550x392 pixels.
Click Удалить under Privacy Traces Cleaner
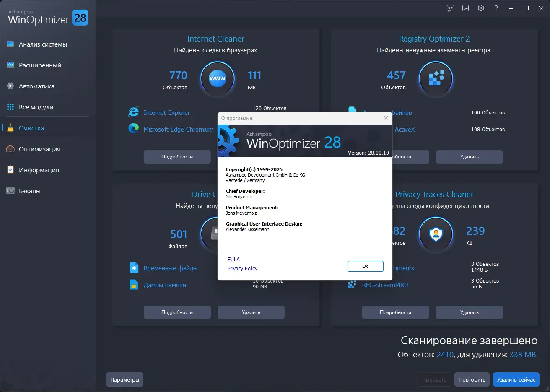pos(470,312)
